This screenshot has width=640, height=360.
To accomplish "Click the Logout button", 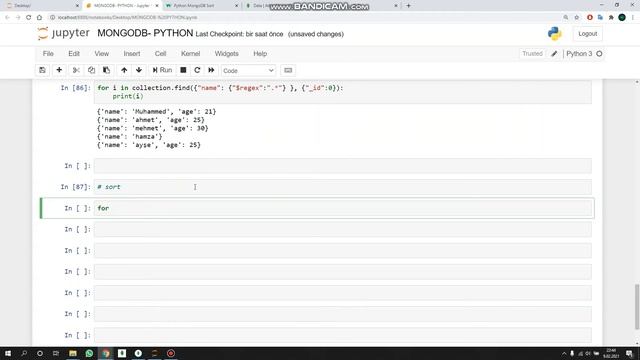I will 587,34.
